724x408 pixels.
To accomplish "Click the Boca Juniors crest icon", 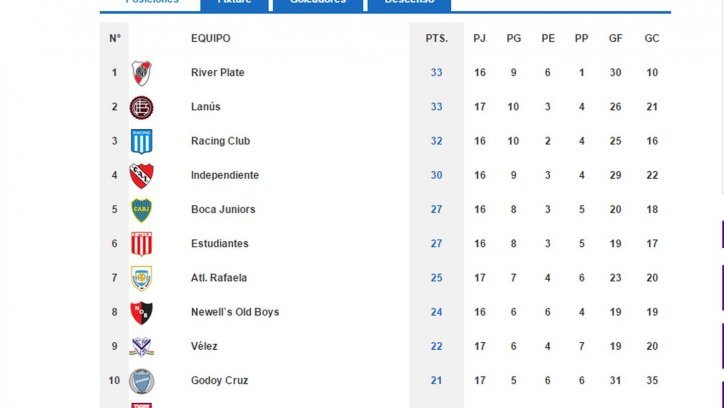I will (141, 210).
